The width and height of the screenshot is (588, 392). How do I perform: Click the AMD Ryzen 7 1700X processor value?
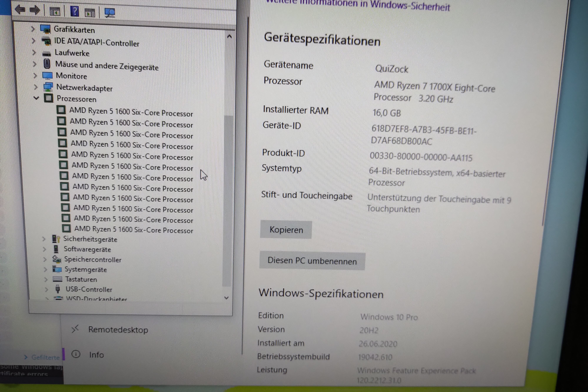click(x=434, y=92)
